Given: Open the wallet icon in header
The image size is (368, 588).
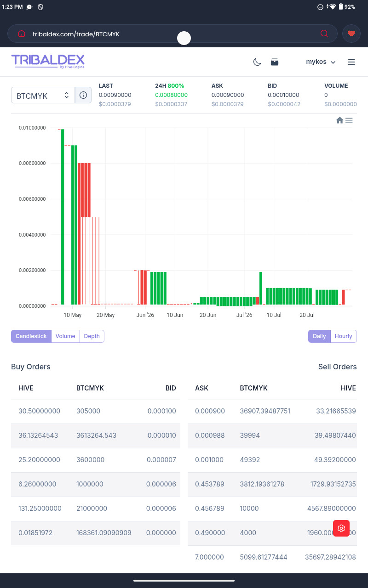Looking at the screenshot, I should tap(275, 62).
